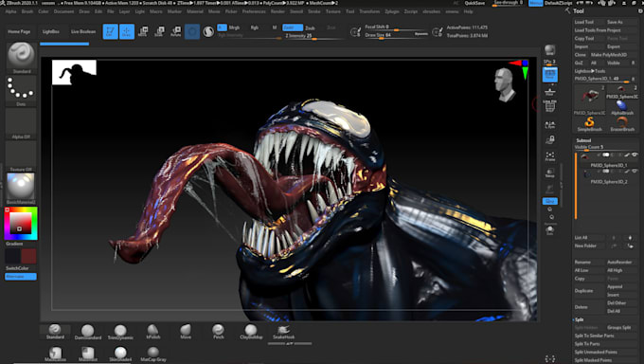Open the Alpha menu
This screenshot has height=364, width=644.
point(11,11)
